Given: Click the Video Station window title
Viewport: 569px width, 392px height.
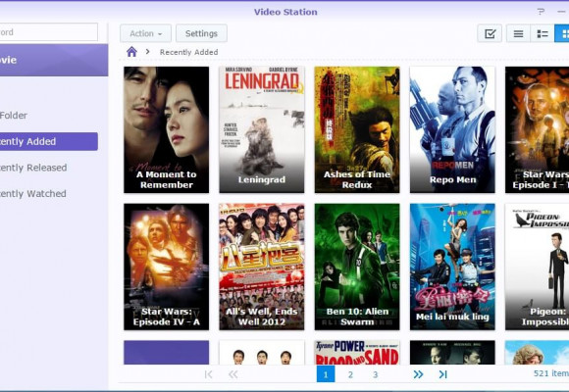Looking at the screenshot, I should coord(285,12).
